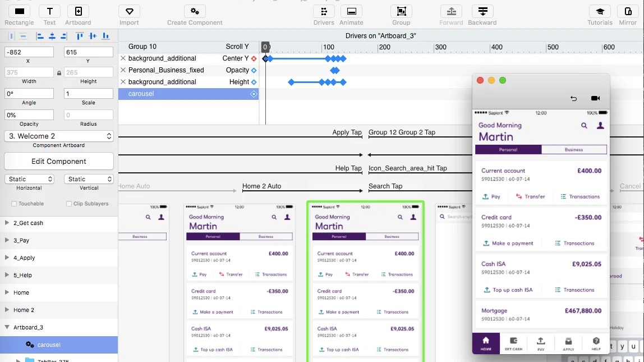Click search icon in preview window

click(584, 125)
